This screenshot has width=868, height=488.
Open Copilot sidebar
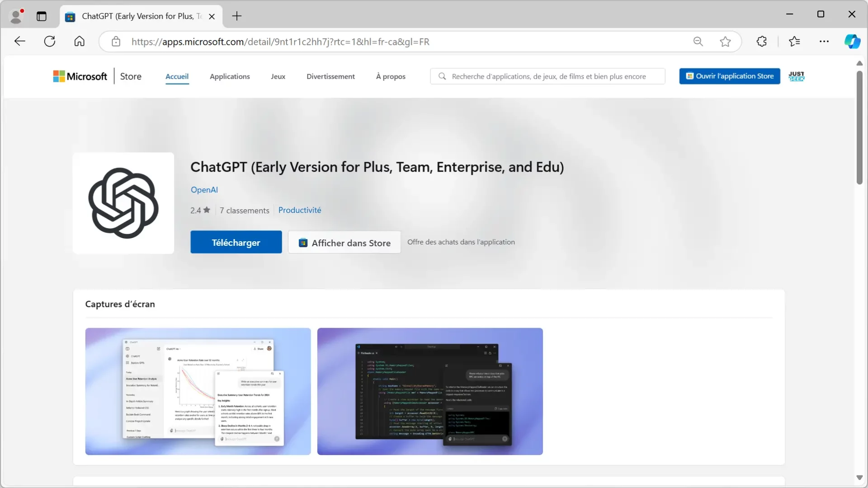[852, 42]
